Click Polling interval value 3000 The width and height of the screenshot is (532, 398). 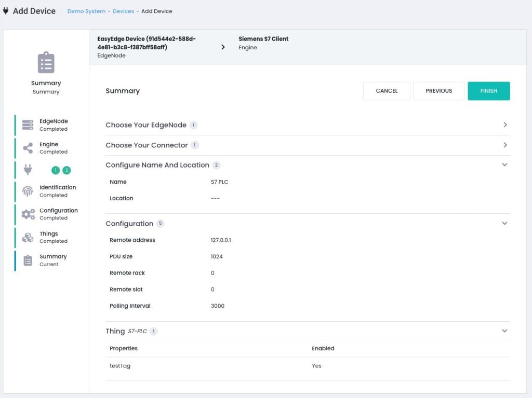pos(218,306)
